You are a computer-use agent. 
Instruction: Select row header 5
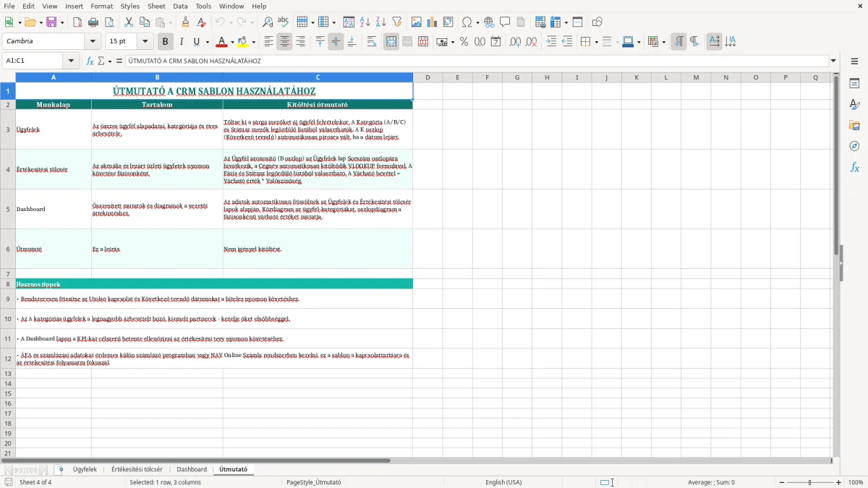click(8, 209)
